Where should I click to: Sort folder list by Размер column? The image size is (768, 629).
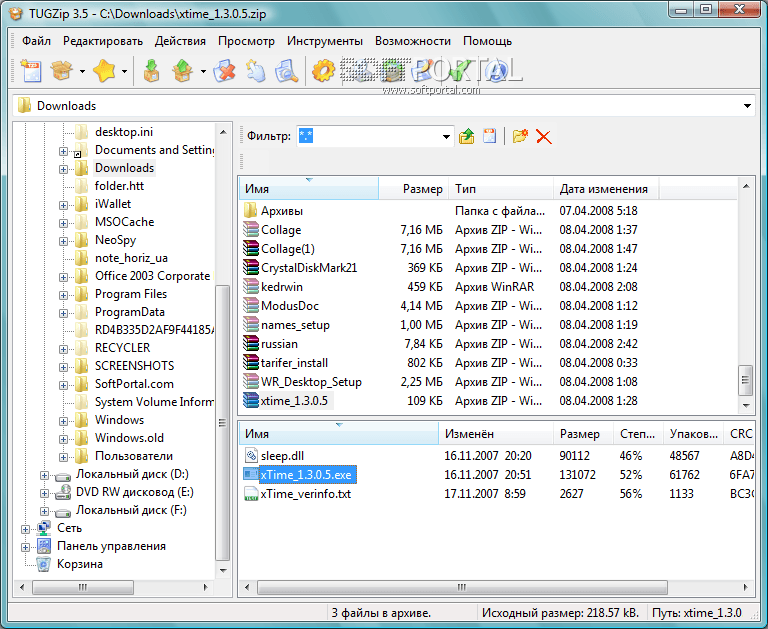coord(414,189)
